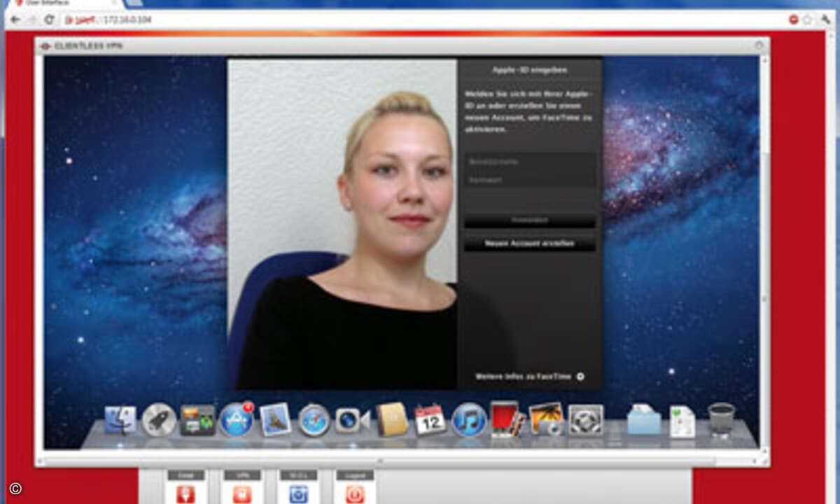Launch Safari compass icon in dock

(314, 421)
